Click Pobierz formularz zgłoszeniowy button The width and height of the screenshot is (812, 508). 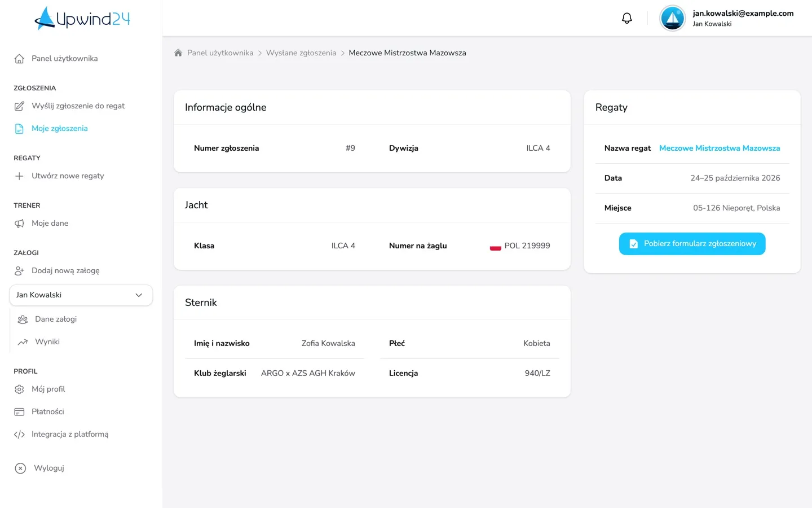point(692,244)
